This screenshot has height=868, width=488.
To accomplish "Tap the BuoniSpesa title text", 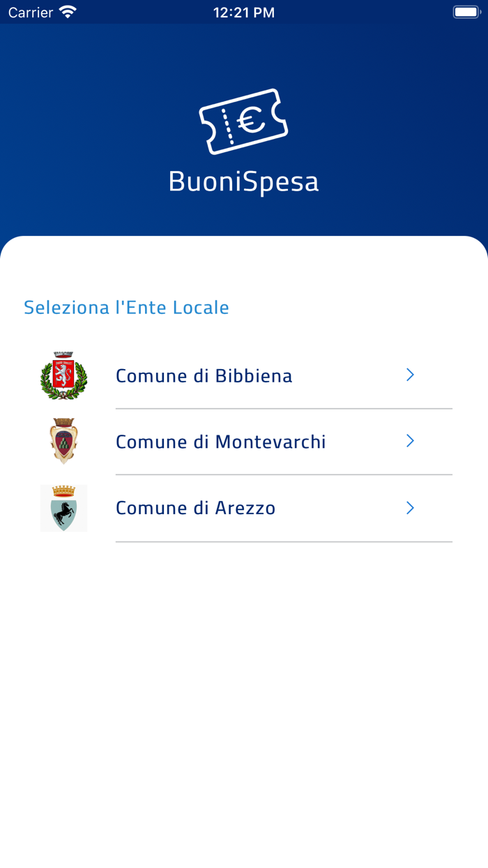I will click(244, 181).
